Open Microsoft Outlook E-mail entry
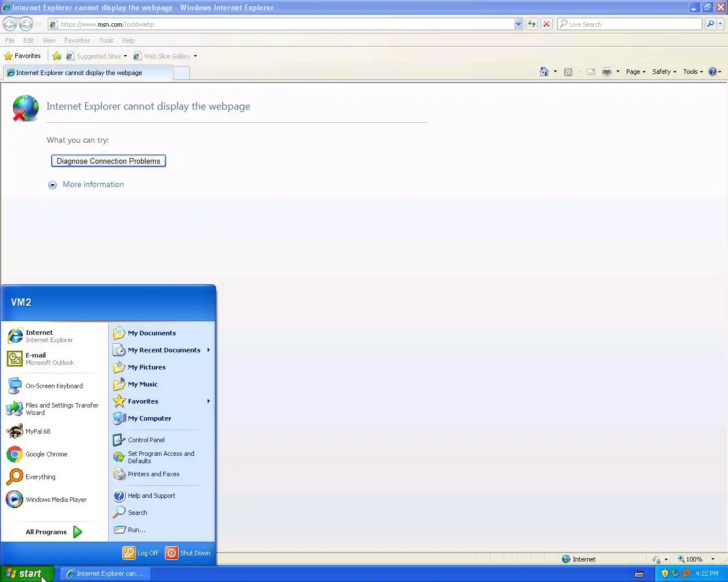Viewport: 728px width, 582px height. (x=55, y=359)
